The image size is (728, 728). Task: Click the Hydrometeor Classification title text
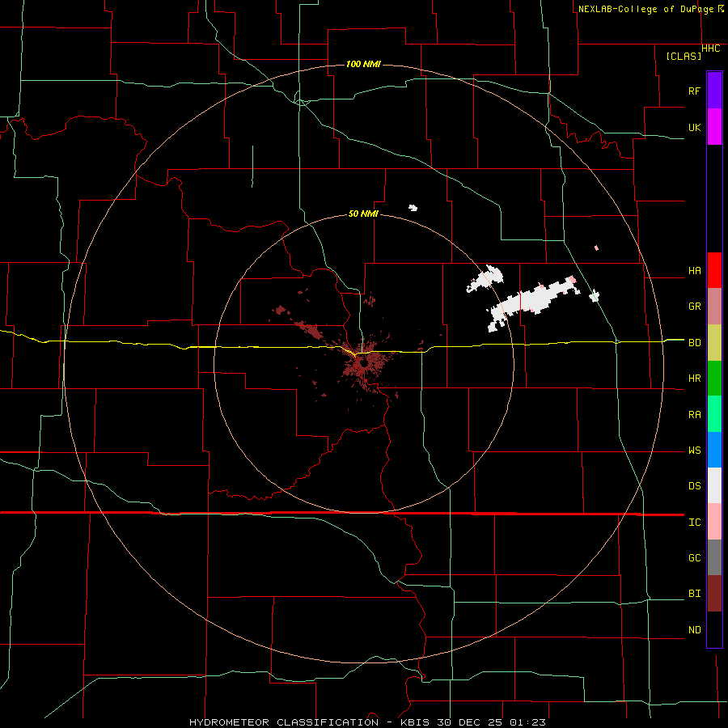284,722
